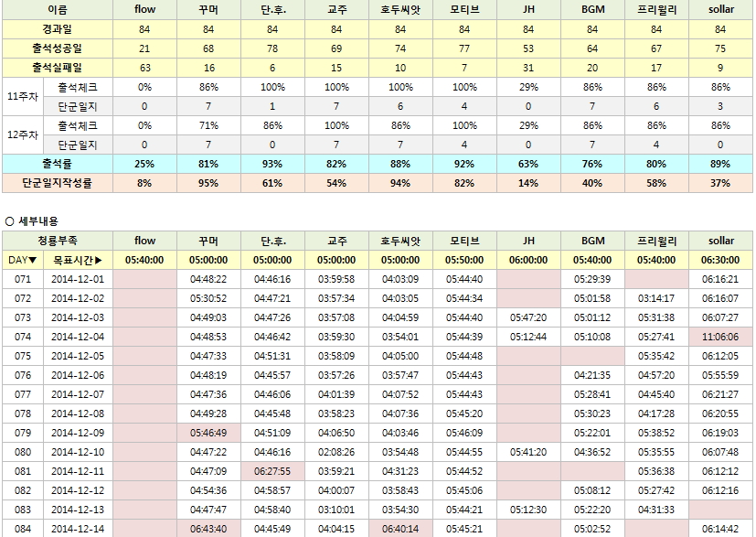Screen dimensions: 756x537
Task: Click day number 071
Action: 23,279
